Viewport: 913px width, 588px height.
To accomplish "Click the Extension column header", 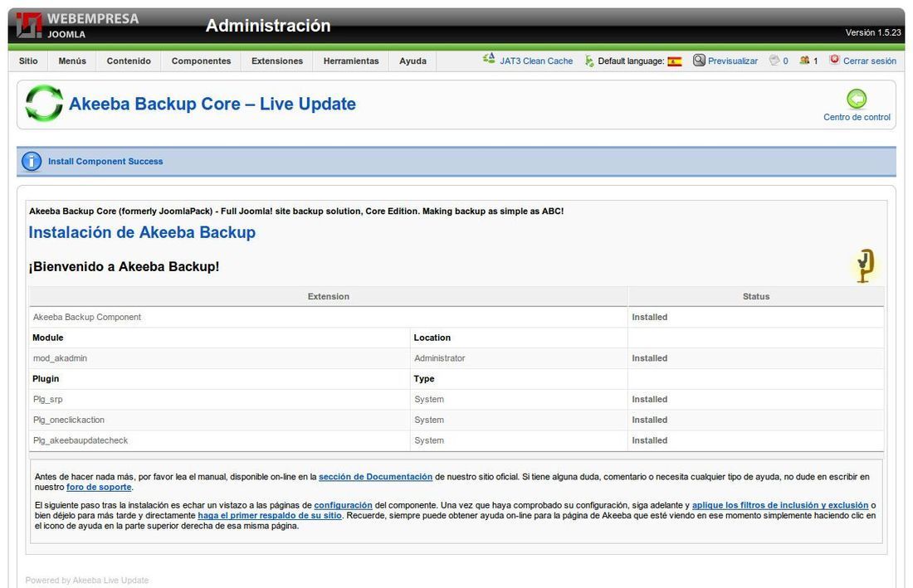I will tap(329, 297).
